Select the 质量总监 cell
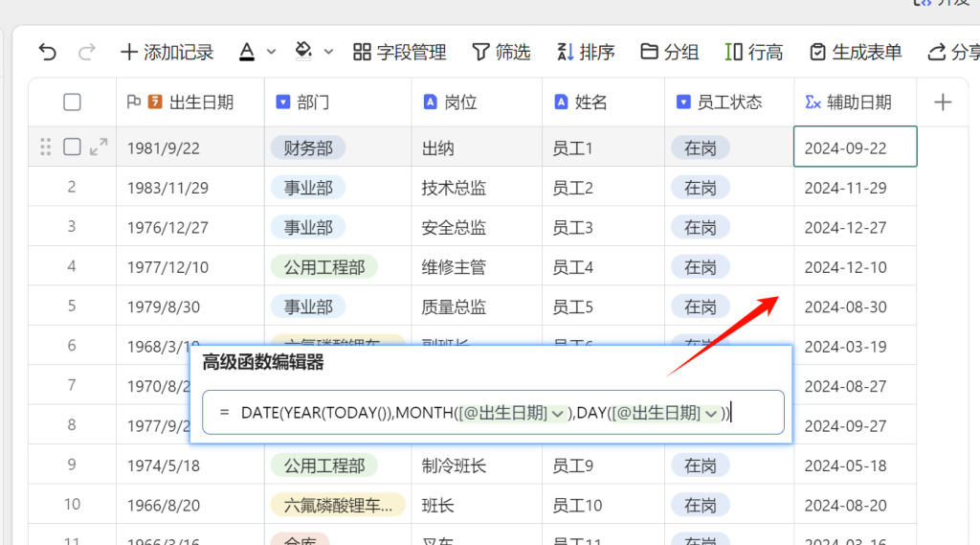The image size is (980, 545). [477, 307]
